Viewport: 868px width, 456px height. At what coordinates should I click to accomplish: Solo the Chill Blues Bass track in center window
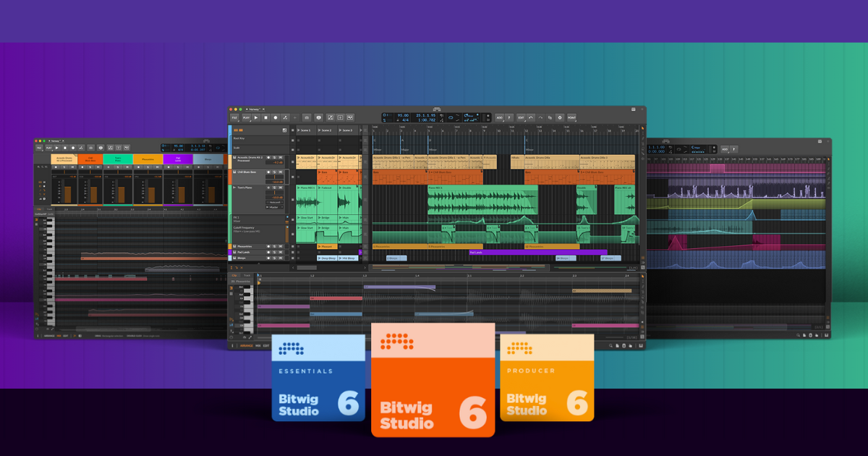[x=274, y=172]
